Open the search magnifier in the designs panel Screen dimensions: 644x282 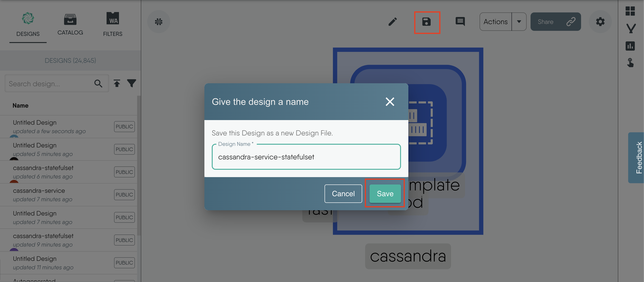(x=98, y=83)
